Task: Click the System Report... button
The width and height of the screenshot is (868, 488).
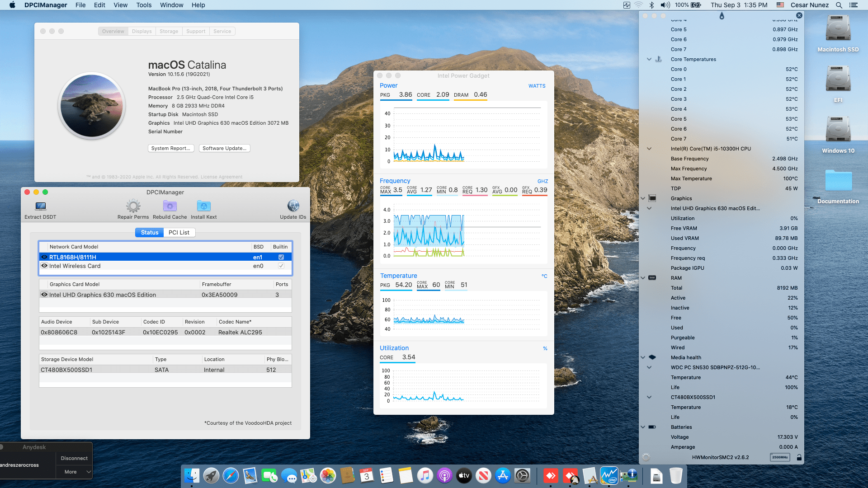Action: [171, 148]
